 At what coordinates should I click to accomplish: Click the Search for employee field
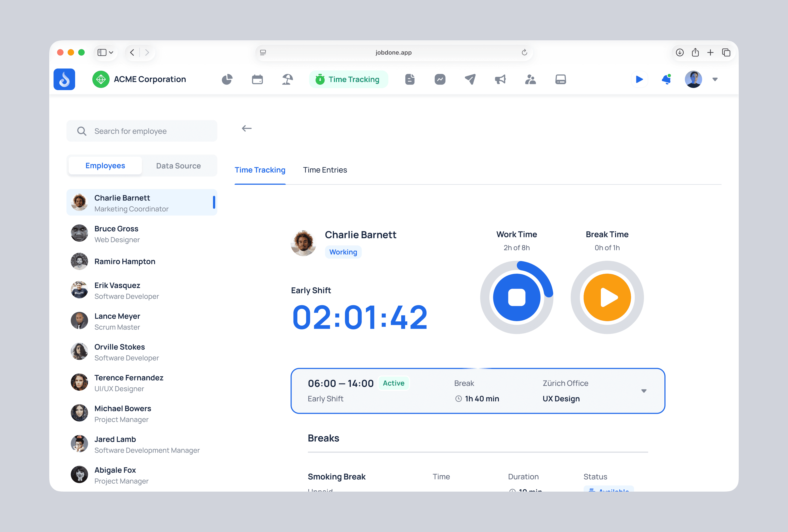point(142,131)
